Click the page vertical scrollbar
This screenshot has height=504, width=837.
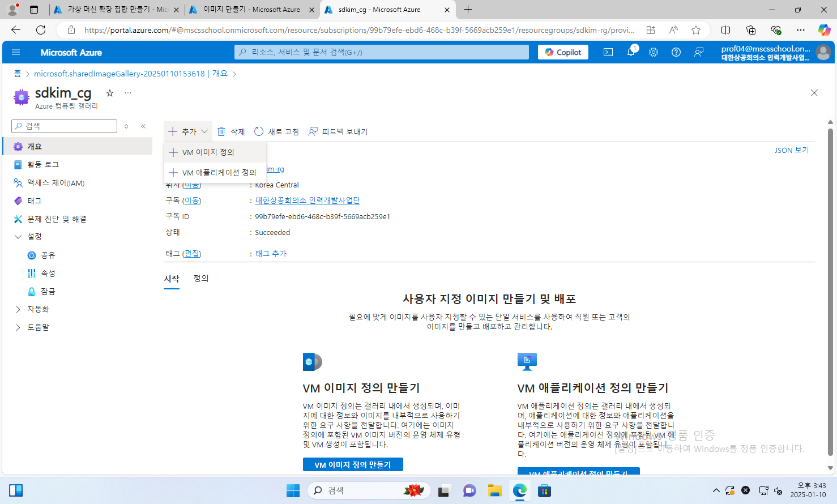pos(830,292)
